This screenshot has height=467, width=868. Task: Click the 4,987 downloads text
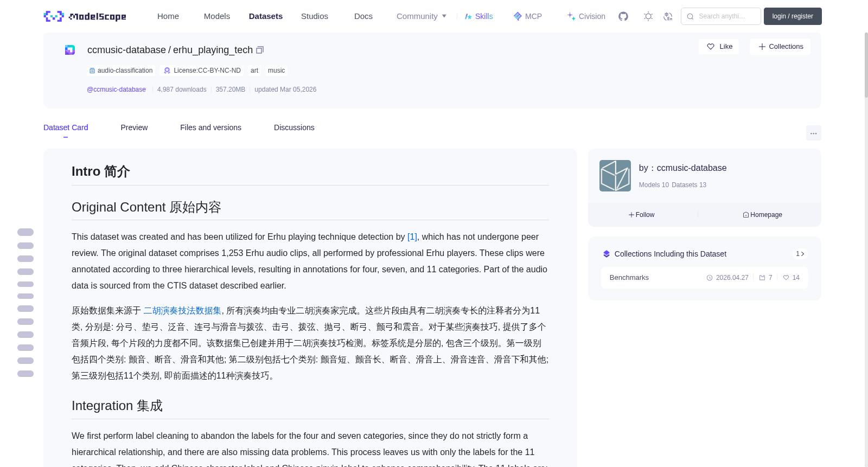(x=182, y=89)
